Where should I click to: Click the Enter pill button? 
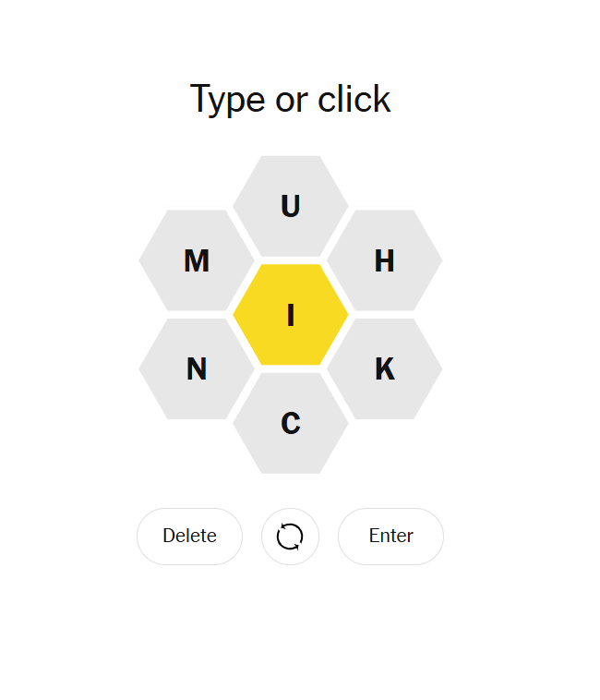[390, 536]
